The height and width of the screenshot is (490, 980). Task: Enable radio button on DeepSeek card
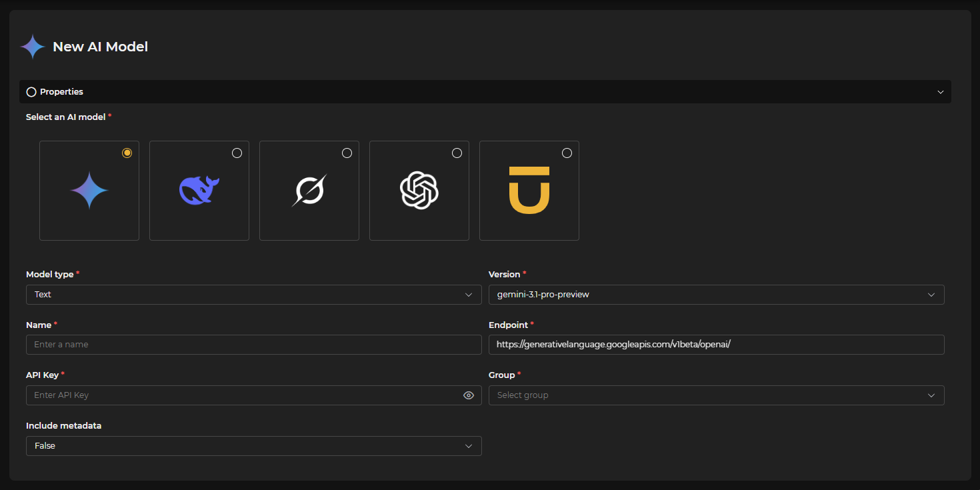pos(237,153)
